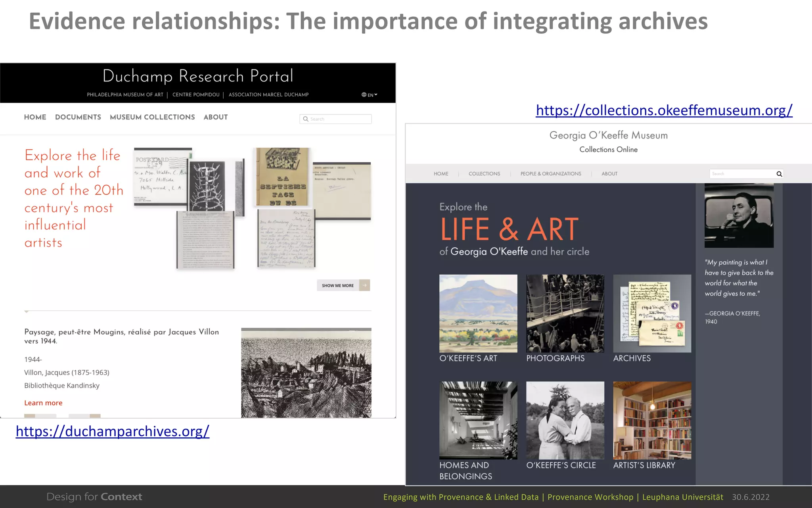812x508 pixels.
Task: Click the 'Collections Online' subtitle
Action: coord(609,150)
